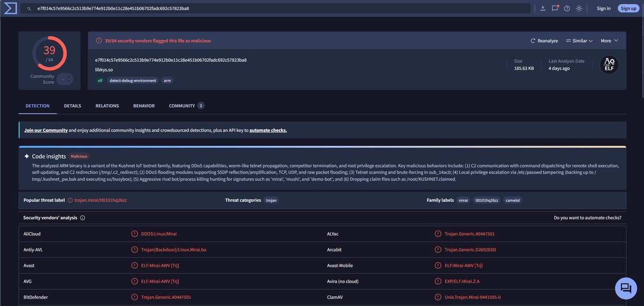Viewport: 644px width, 306px height.
Task: Open the automate checks. link
Action: pyautogui.click(x=268, y=130)
